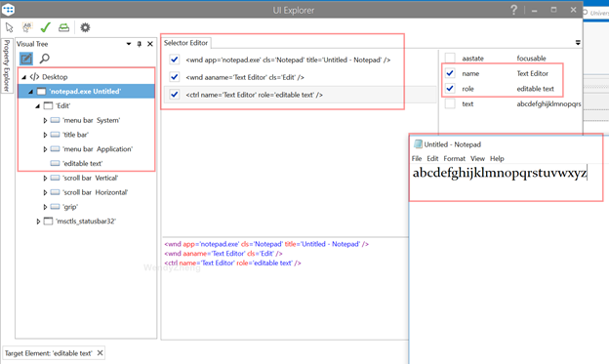Image resolution: width=609 pixels, height=364 pixels.
Task: Click the alphabet text in Notepad editor
Action: coord(500,173)
